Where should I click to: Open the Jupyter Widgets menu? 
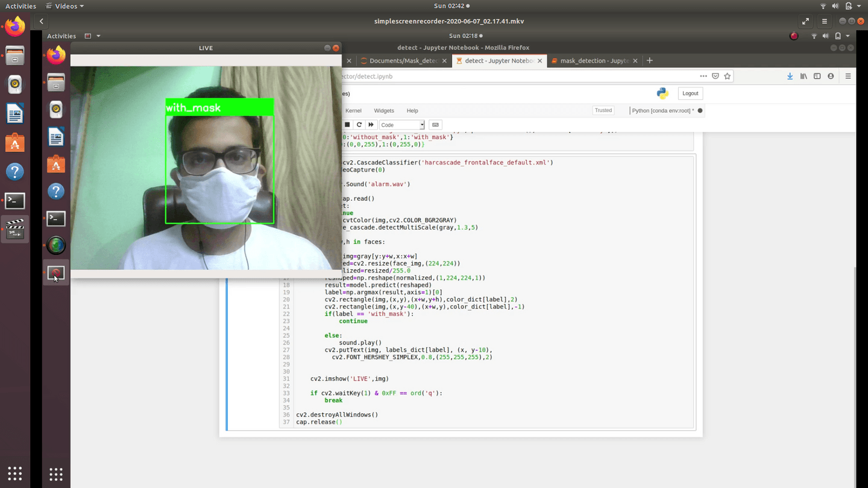[x=384, y=111]
